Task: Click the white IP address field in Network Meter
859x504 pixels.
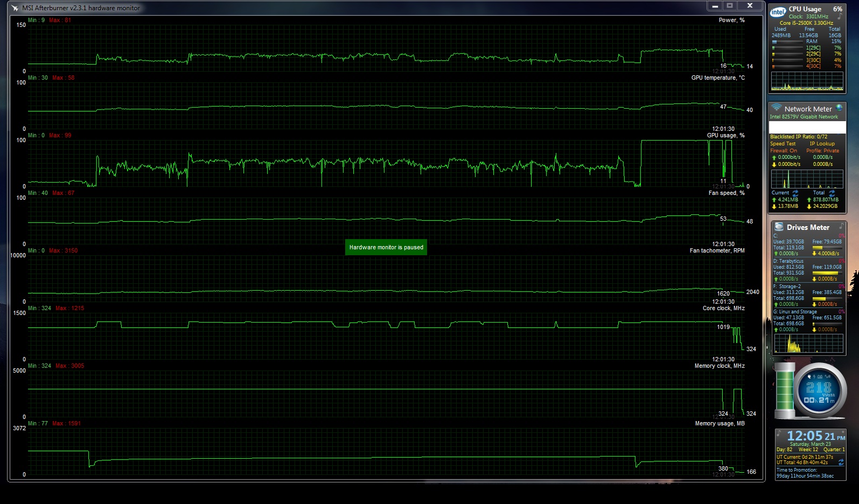Action: [x=807, y=127]
